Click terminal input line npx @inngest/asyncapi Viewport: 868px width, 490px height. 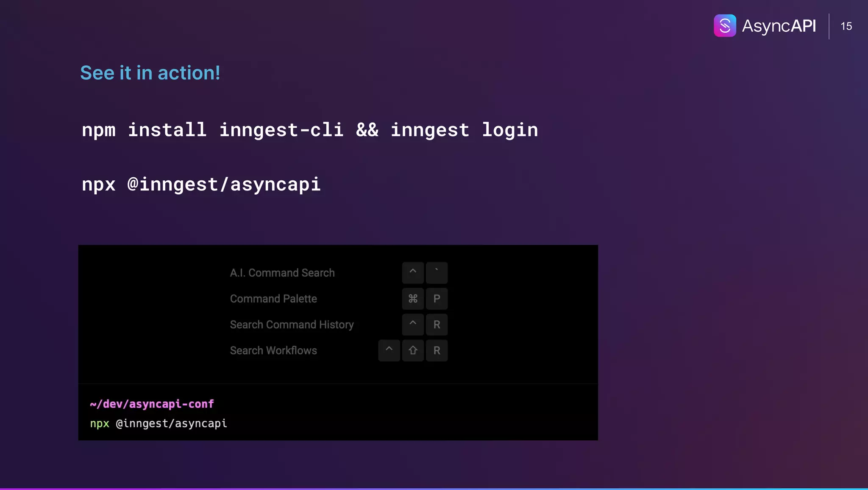pyautogui.click(x=159, y=423)
